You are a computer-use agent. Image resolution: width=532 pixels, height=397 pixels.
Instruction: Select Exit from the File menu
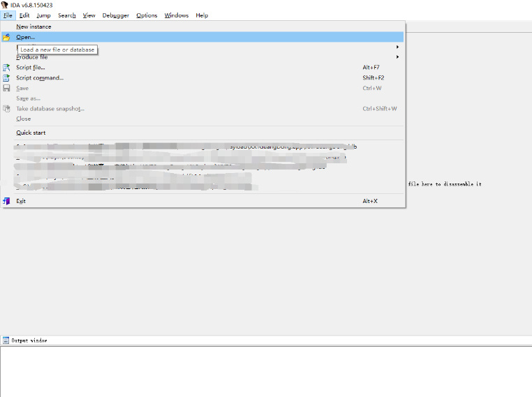pos(202,201)
